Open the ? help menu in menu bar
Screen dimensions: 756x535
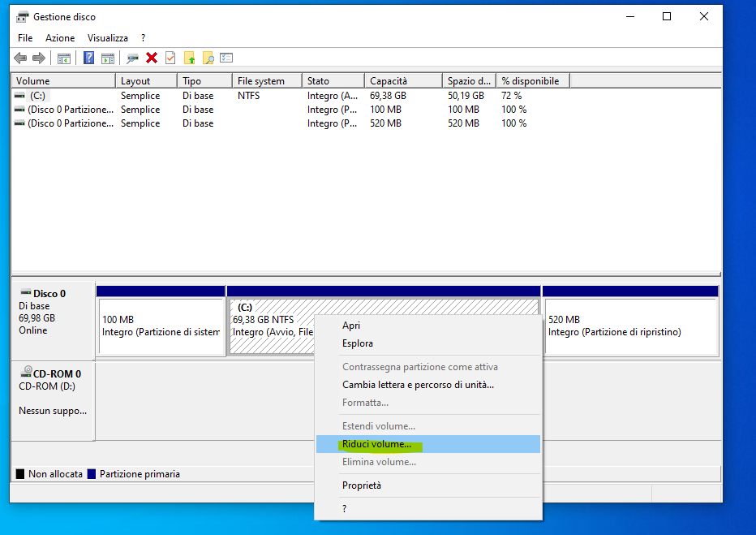144,38
